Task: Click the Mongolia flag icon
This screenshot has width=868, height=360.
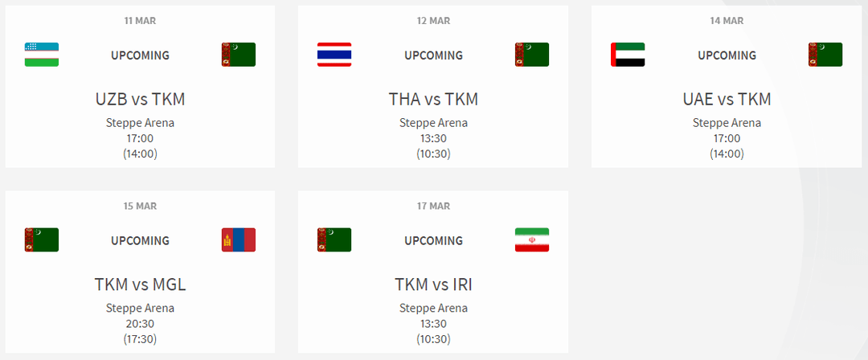Action: 239,239
